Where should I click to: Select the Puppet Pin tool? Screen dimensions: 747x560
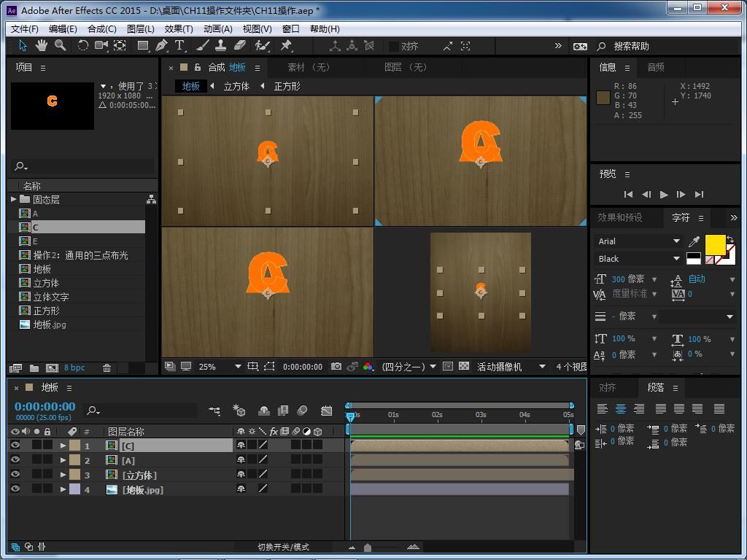[x=286, y=46]
